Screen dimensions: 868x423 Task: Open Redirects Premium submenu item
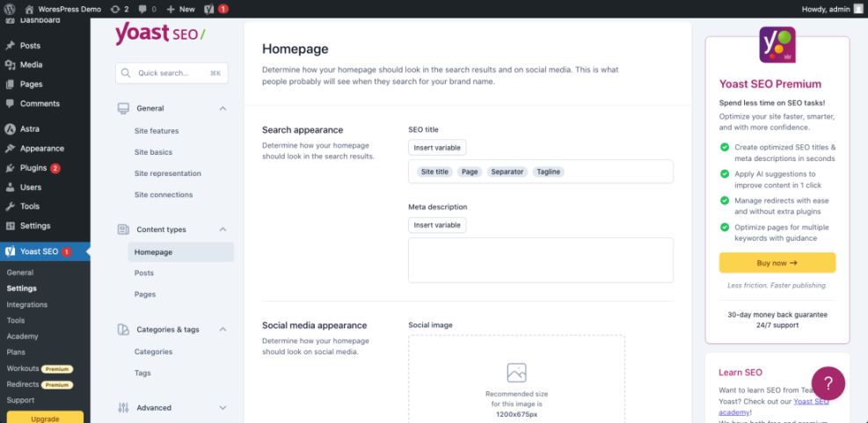coord(40,384)
